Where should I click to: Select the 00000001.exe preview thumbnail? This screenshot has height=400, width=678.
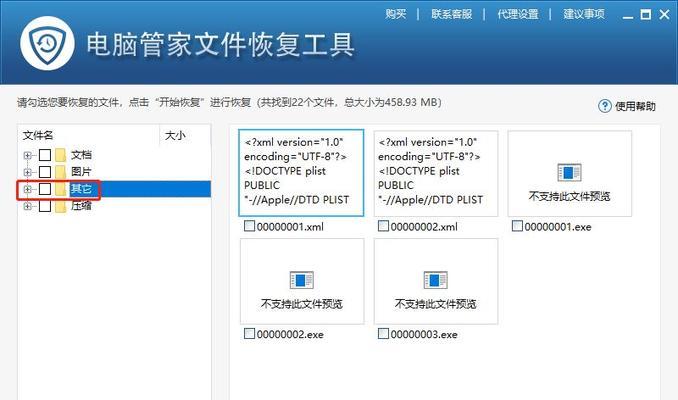[569, 173]
